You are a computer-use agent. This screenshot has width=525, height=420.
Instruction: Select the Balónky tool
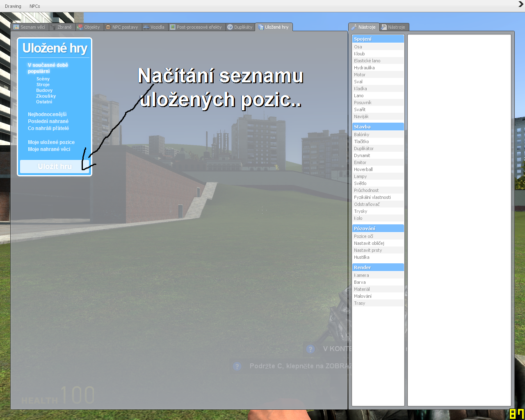click(378, 135)
